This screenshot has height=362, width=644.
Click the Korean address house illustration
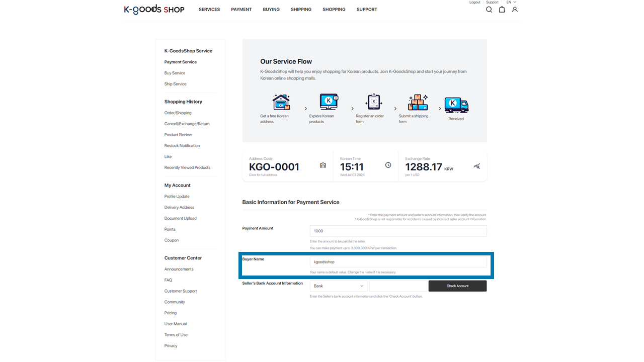pyautogui.click(x=281, y=102)
